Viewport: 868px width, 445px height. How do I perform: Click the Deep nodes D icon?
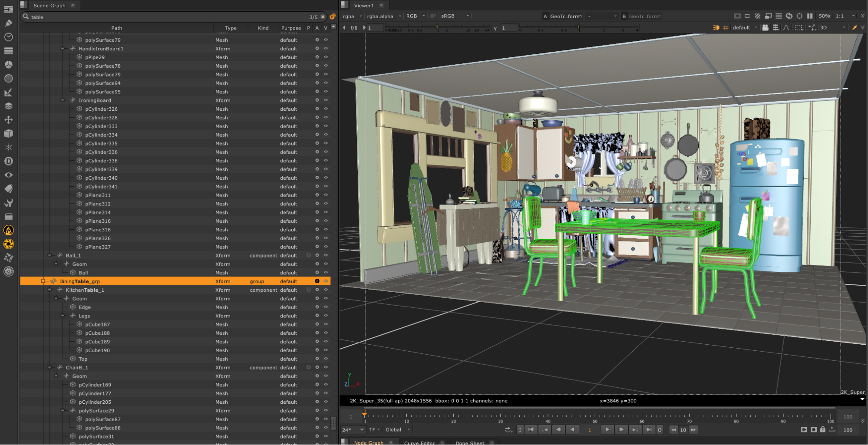[x=8, y=161]
